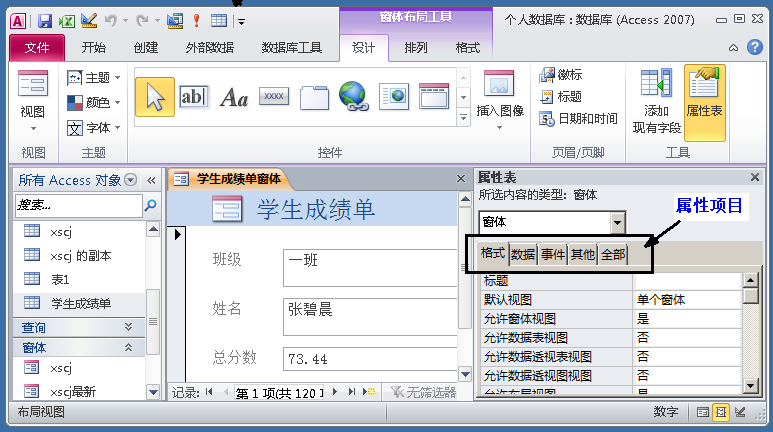Customize quick access toolbar dropdown arrow
The height and width of the screenshot is (432, 773).
click(x=242, y=21)
